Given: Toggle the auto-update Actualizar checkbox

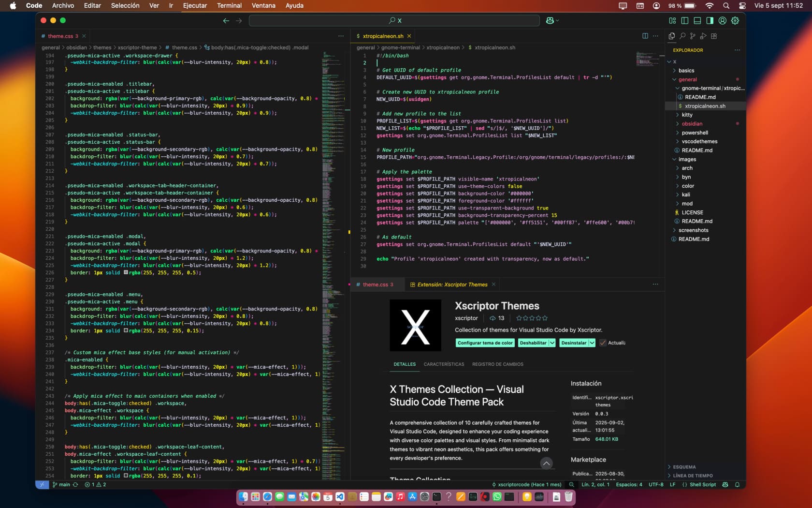Looking at the screenshot, I should [603, 343].
